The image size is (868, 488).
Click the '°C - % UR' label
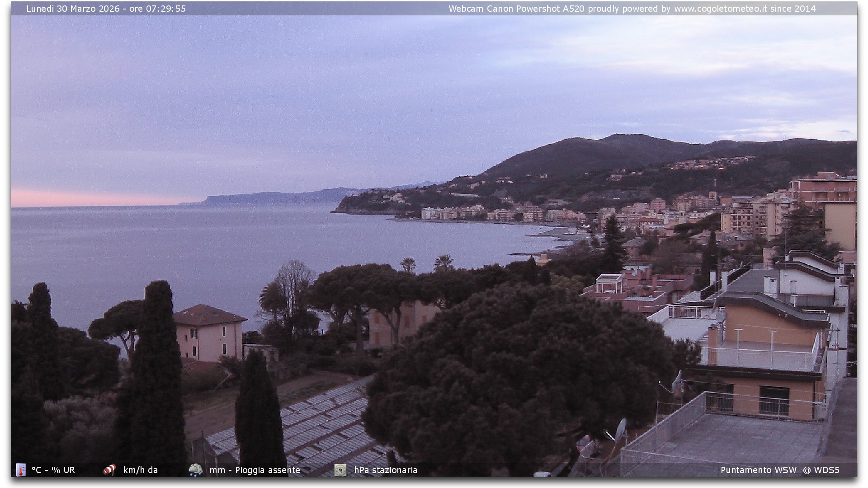53,470
